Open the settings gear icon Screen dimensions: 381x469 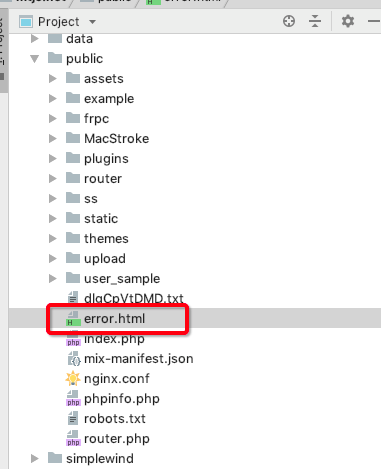[x=348, y=21]
